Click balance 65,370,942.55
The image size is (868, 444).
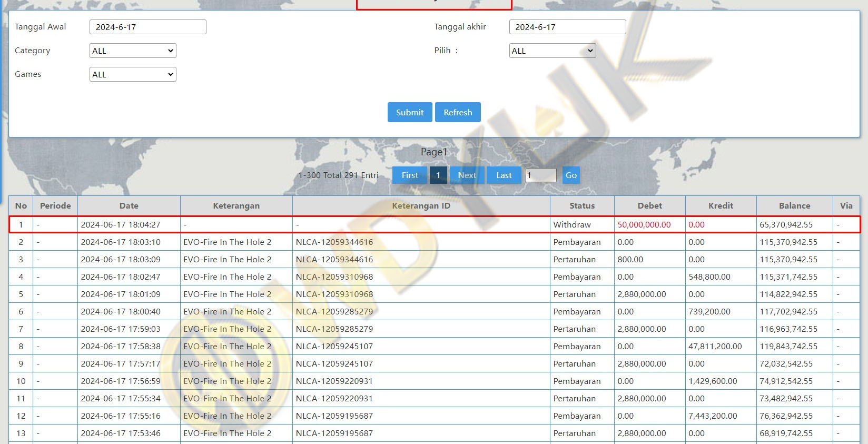[786, 224]
